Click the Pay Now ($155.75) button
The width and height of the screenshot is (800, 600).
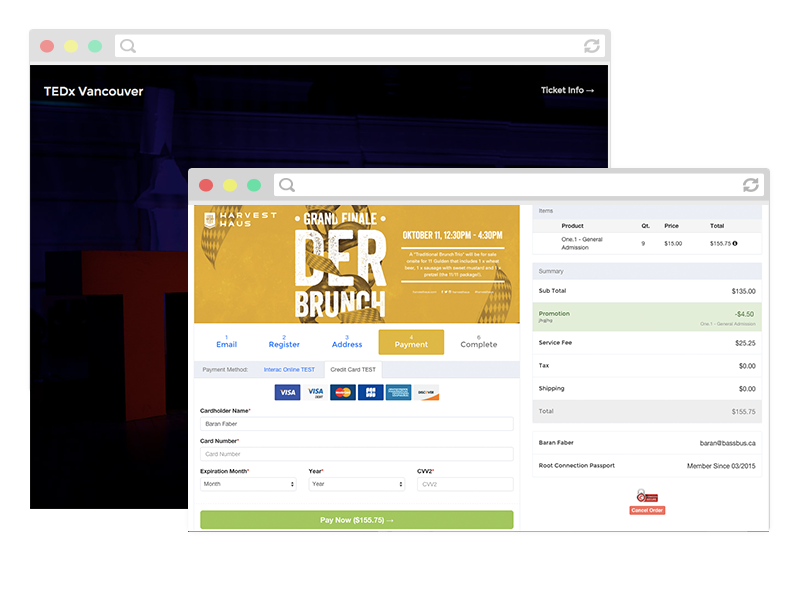(x=356, y=519)
